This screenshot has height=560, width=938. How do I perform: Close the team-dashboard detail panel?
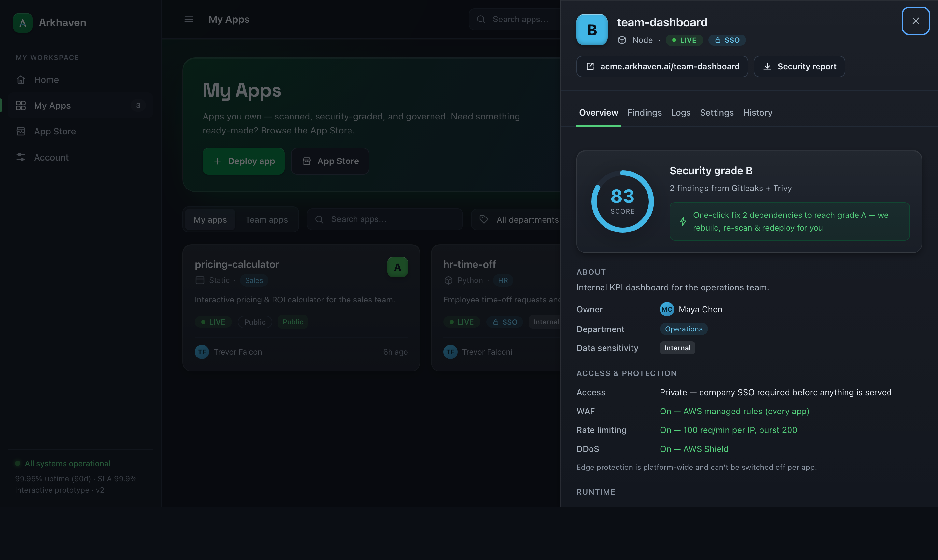(915, 21)
